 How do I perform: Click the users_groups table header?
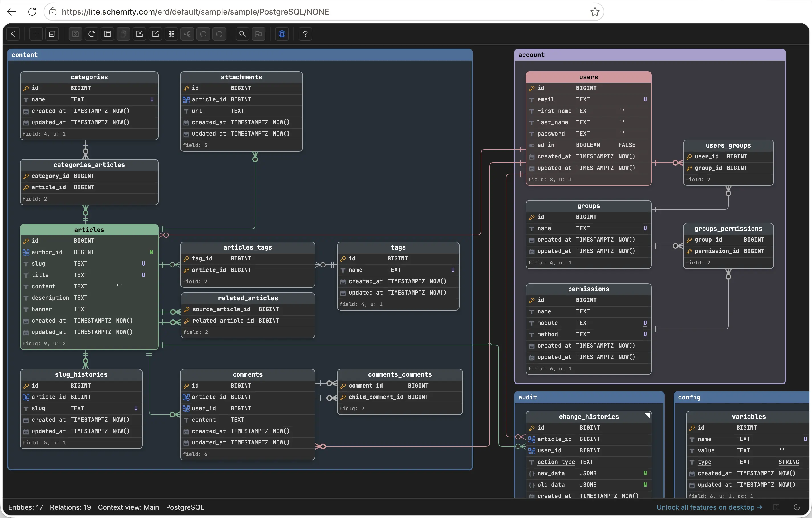click(x=728, y=146)
